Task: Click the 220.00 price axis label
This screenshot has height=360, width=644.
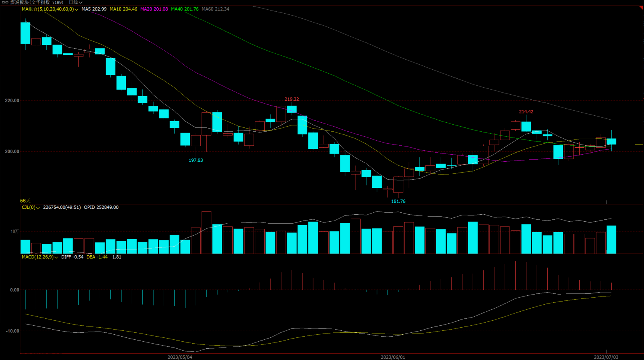Action: tap(12, 101)
